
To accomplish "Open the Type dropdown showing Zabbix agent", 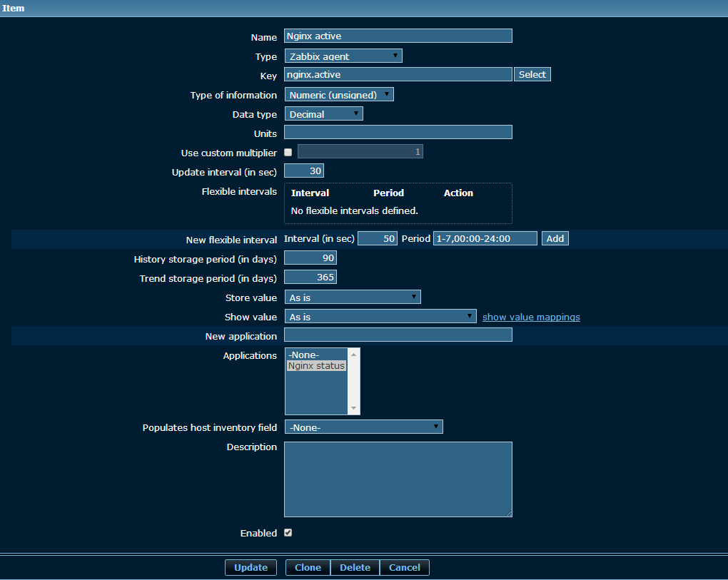I will tap(343, 56).
